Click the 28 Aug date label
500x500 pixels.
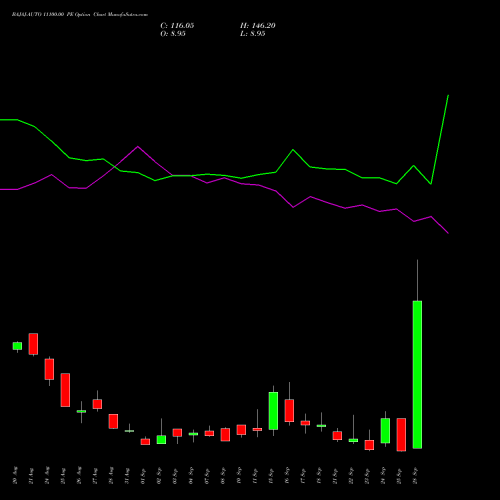[x=111, y=475]
